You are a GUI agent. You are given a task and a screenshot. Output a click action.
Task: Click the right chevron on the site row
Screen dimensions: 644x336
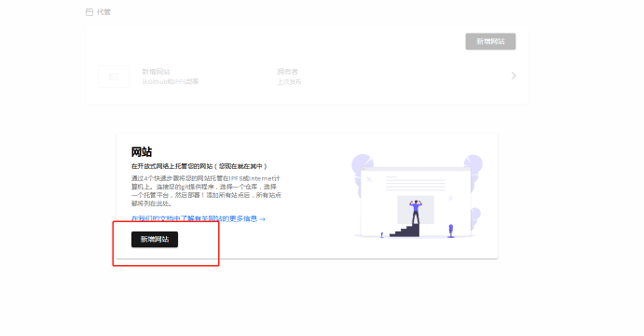point(514,76)
